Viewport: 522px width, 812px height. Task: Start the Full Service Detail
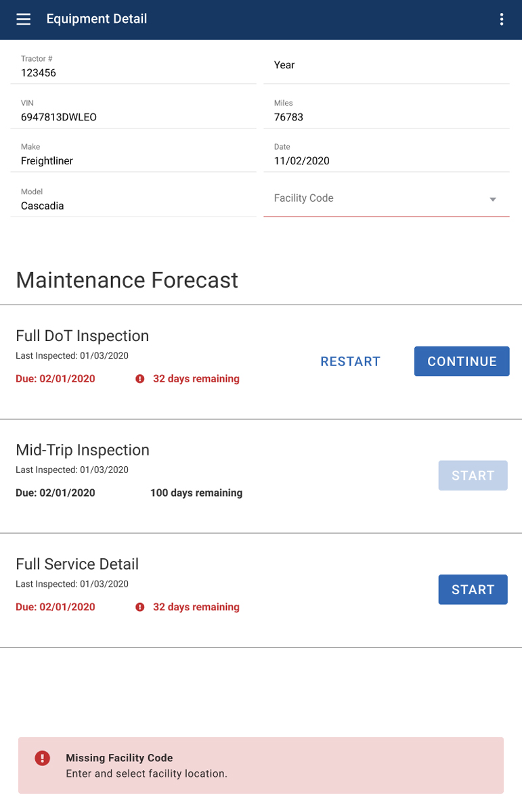click(473, 589)
